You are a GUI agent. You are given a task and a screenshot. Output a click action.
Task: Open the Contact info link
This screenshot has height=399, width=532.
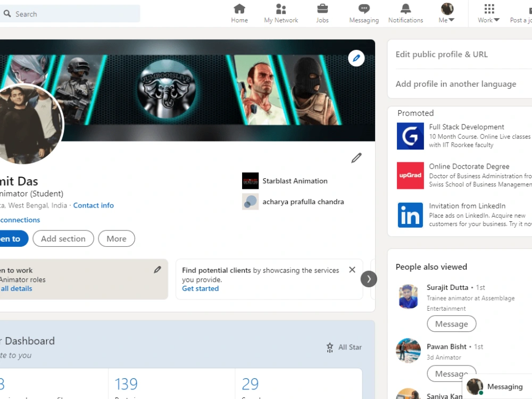tap(93, 205)
